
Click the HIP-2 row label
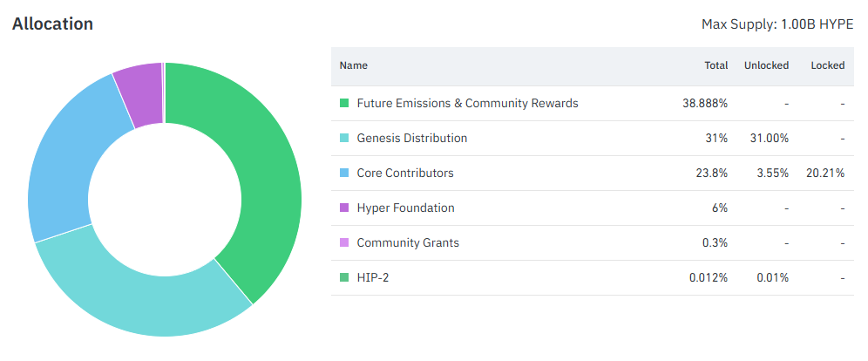372,277
